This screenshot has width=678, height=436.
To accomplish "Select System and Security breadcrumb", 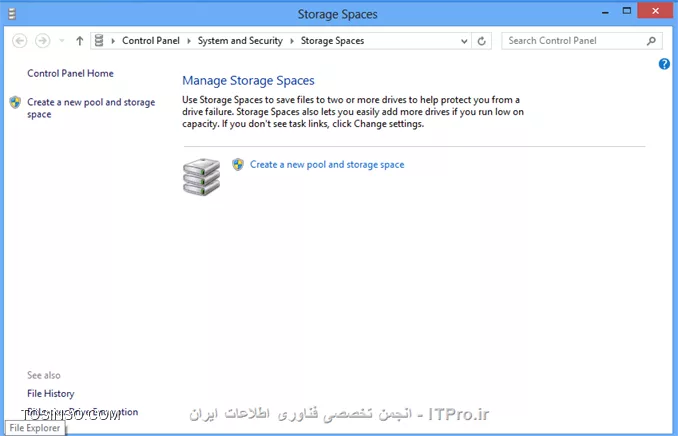I will click(x=240, y=41).
